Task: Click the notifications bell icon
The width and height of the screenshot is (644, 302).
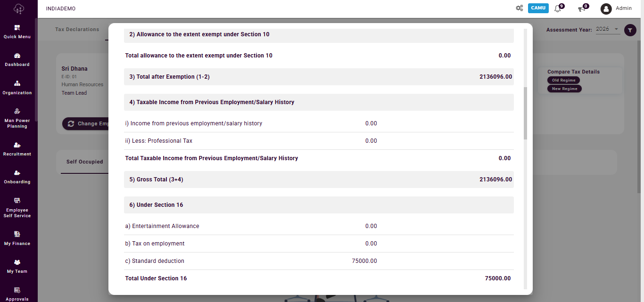Action: click(558, 8)
